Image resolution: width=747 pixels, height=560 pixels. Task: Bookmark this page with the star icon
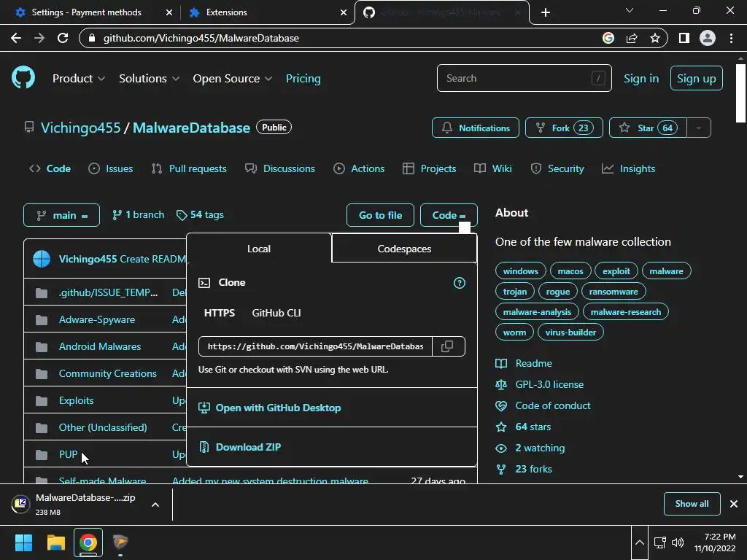point(655,38)
